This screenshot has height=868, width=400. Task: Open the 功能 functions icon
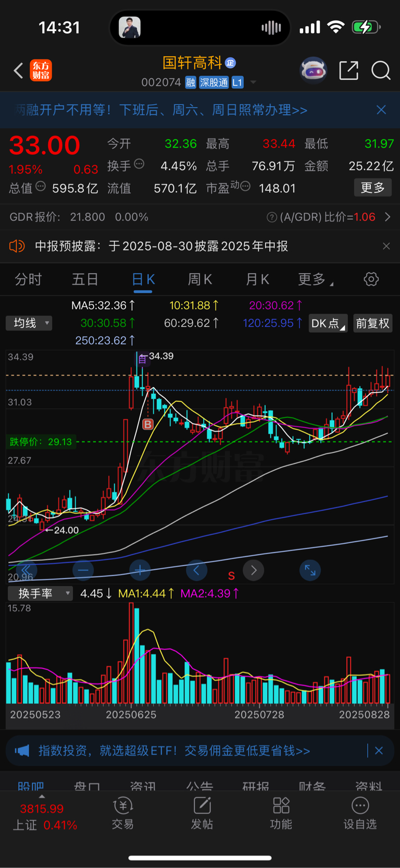point(281,813)
